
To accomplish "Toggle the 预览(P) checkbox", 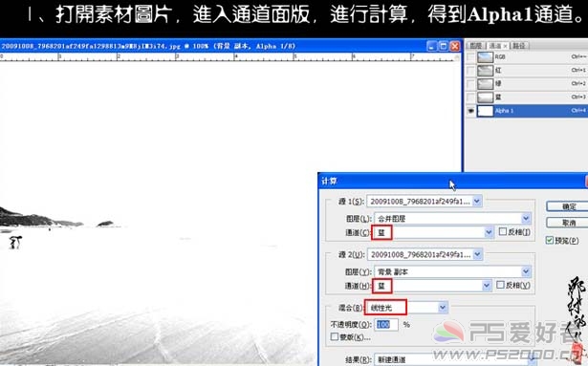I will [550, 241].
